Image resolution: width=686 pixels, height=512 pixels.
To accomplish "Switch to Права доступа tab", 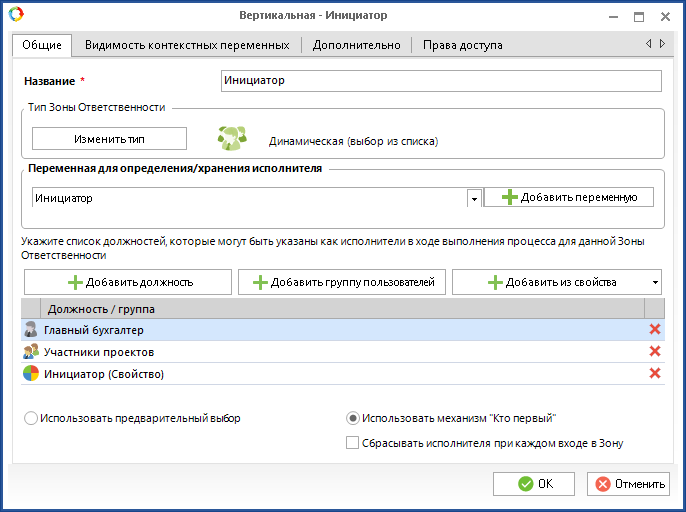I will (x=462, y=45).
